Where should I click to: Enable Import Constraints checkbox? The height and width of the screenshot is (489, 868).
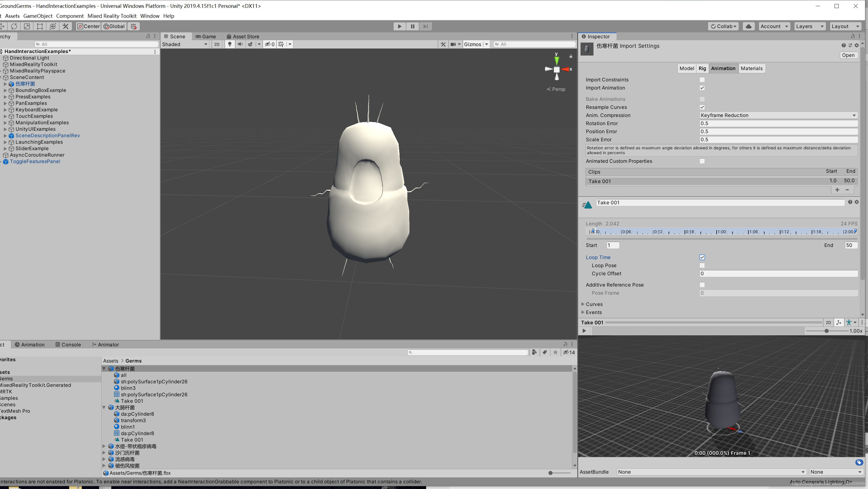click(702, 80)
